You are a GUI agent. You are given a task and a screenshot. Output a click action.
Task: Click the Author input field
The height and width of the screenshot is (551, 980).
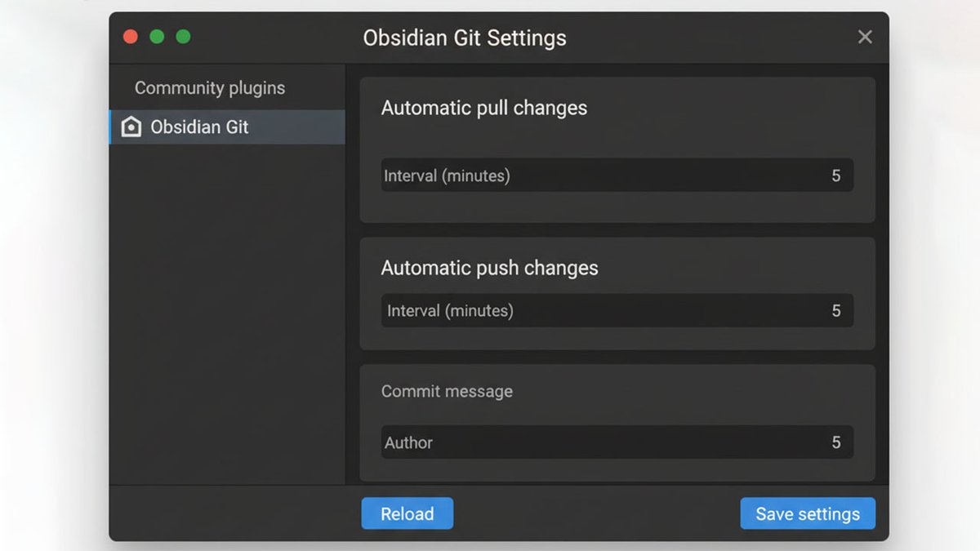pyautogui.click(x=617, y=442)
